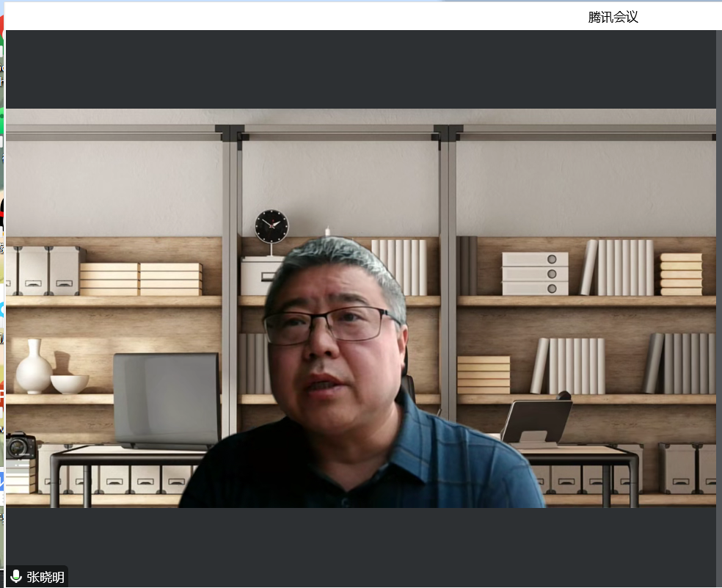The image size is (722, 588).
Task: Select the 张晓明 participant name label
Action: tap(45, 577)
